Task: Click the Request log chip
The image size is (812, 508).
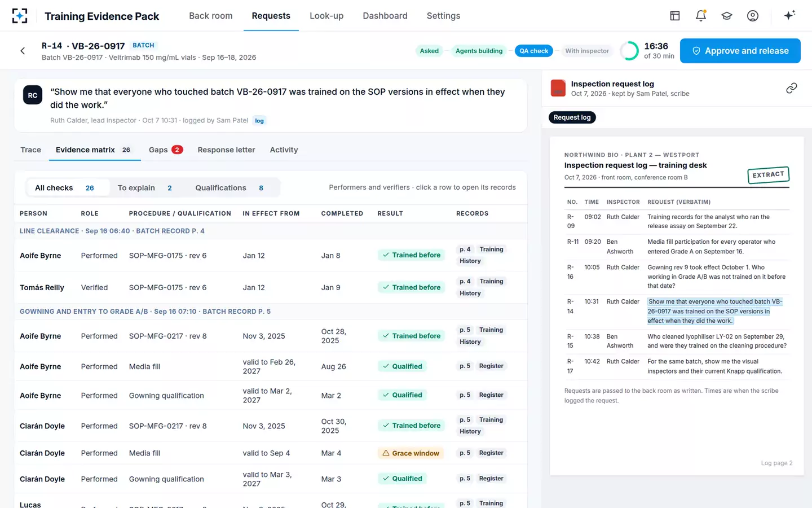Action: tap(572, 117)
